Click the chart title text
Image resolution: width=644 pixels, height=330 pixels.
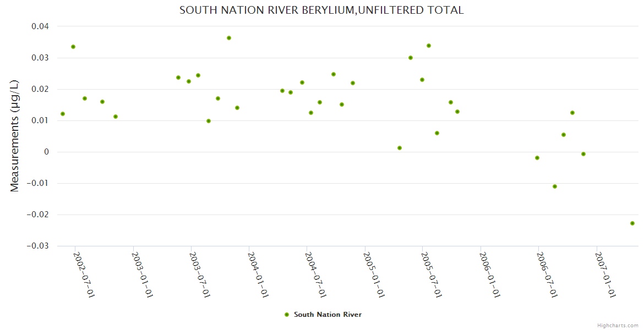pos(321,10)
